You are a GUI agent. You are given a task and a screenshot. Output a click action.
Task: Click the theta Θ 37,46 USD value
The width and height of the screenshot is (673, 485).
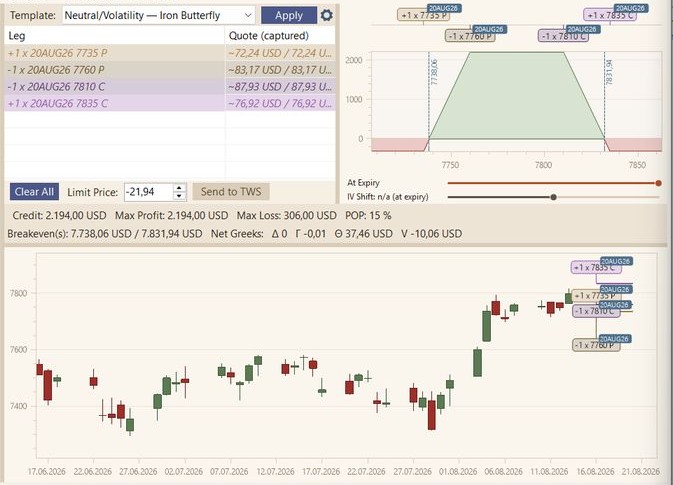pyautogui.click(x=364, y=234)
